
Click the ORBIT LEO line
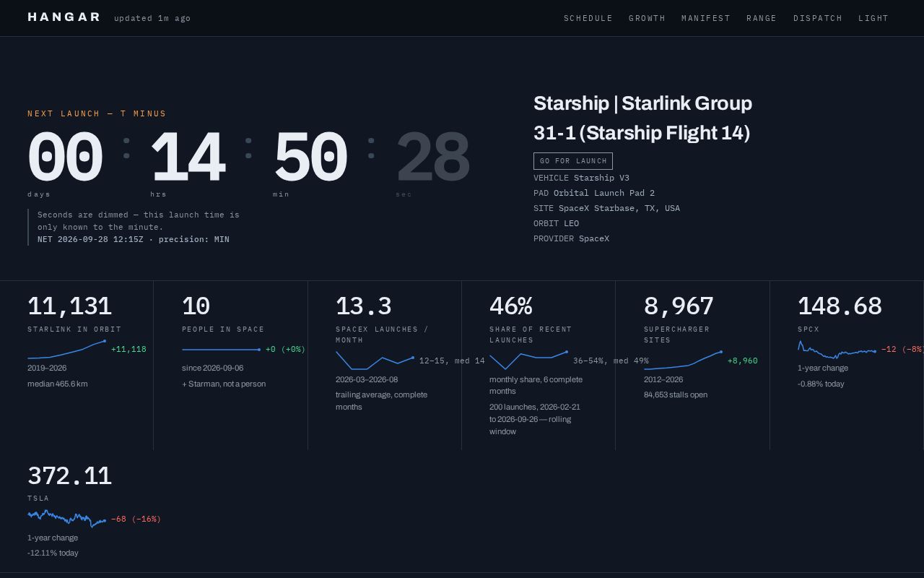tap(556, 223)
